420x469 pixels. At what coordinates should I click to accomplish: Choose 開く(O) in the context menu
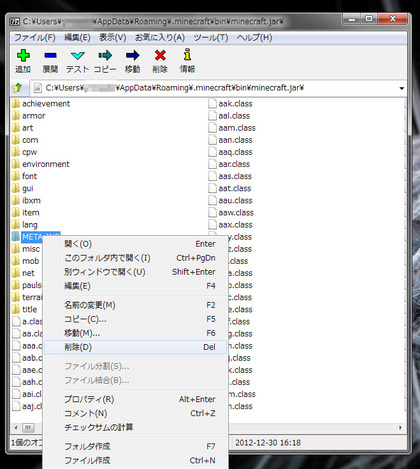coord(136,244)
